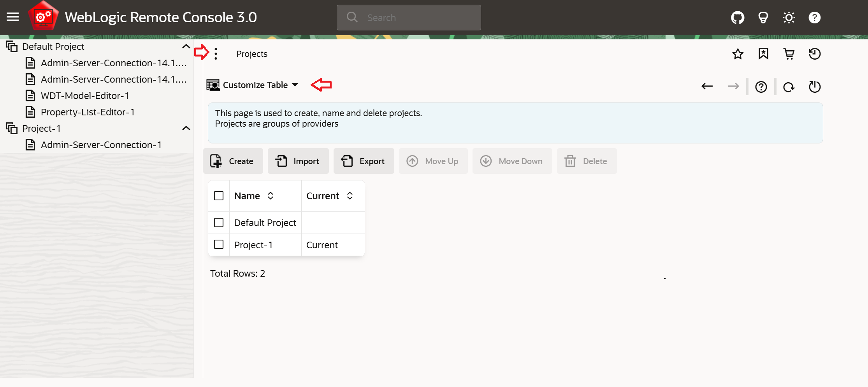The height and width of the screenshot is (387, 868).
Task: Click the star favorites icon
Action: [738, 54]
